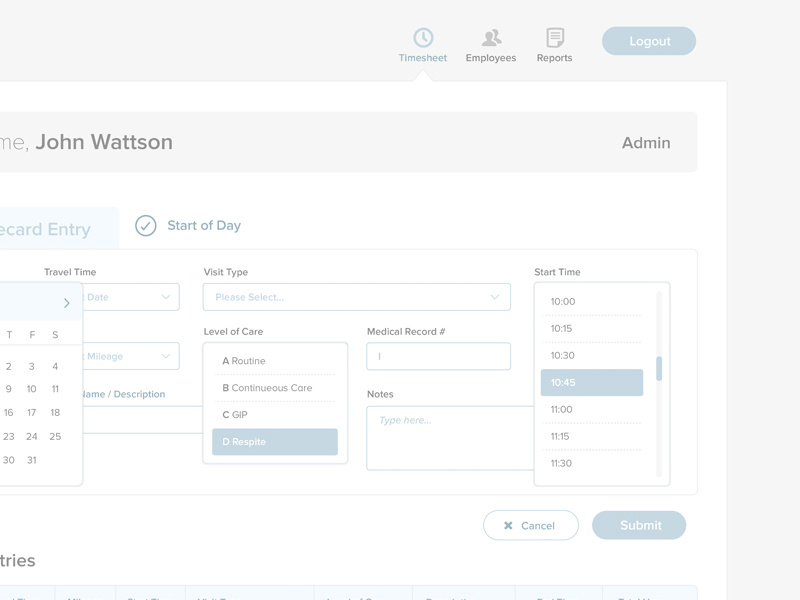Open the Visit Type dropdown
The height and width of the screenshot is (600, 800).
tap(355, 296)
